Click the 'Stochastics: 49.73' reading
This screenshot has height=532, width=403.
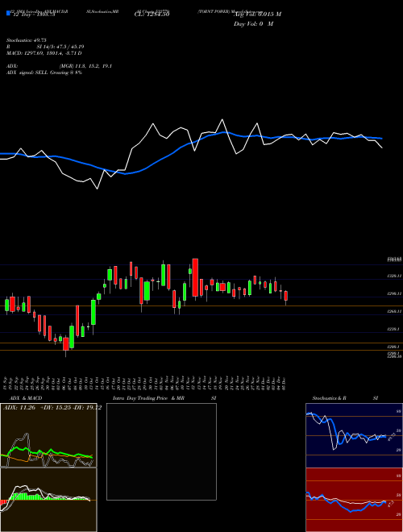26,40
